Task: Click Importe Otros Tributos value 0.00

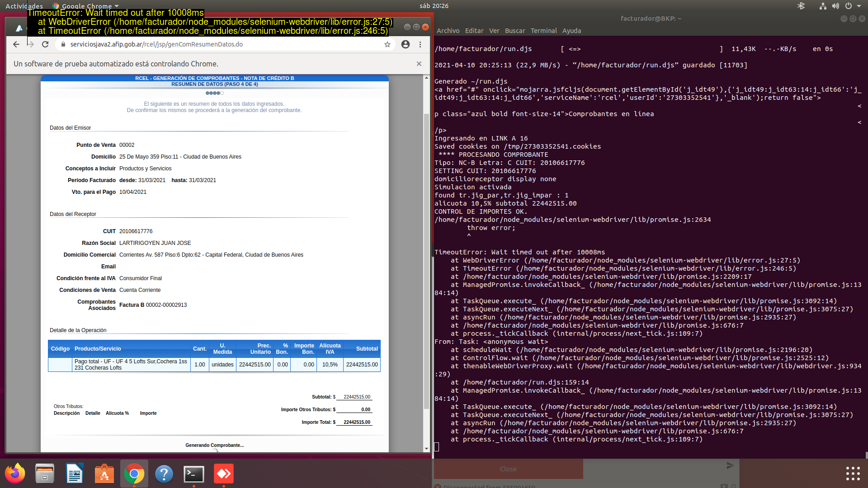Action: click(366, 409)
